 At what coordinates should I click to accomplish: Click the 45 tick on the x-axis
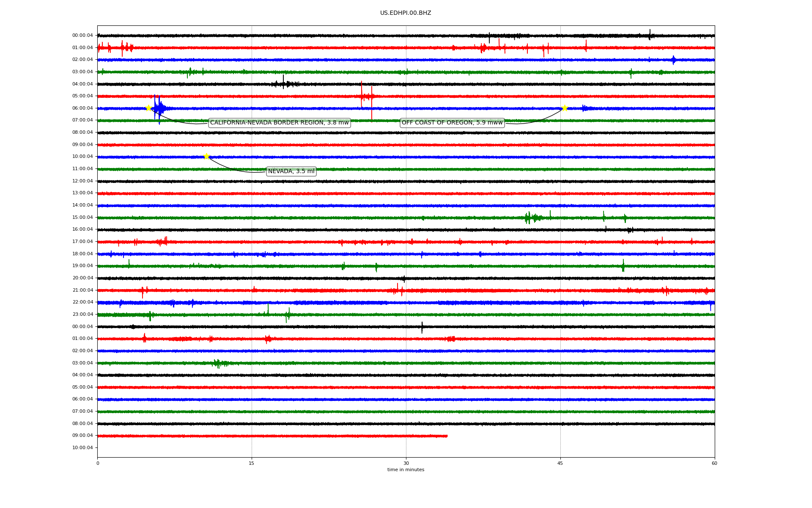click(x=560, y=463)
